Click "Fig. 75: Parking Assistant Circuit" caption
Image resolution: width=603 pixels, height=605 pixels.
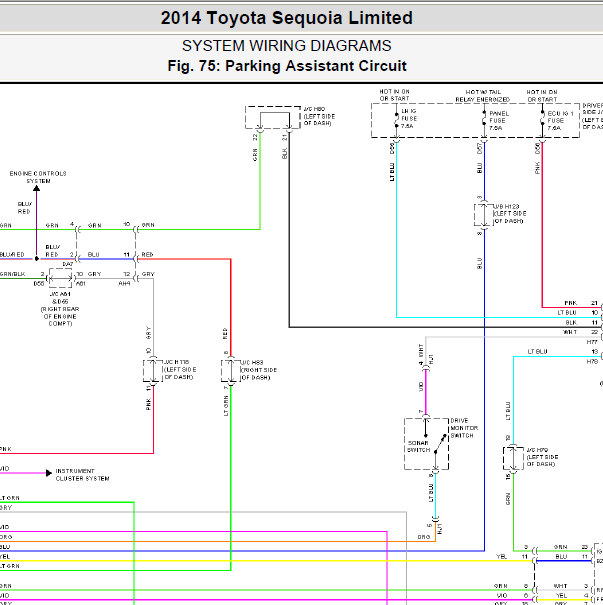click(x=287, y=66)
